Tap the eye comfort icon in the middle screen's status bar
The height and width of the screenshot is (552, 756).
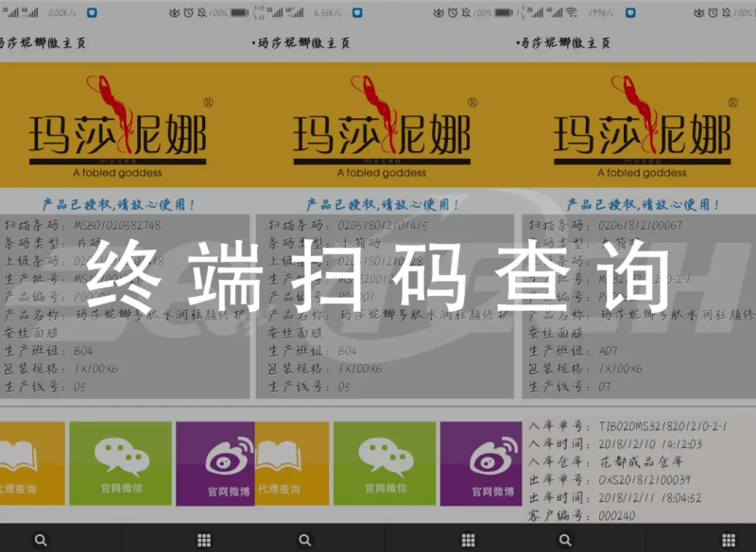pos(438,13)
